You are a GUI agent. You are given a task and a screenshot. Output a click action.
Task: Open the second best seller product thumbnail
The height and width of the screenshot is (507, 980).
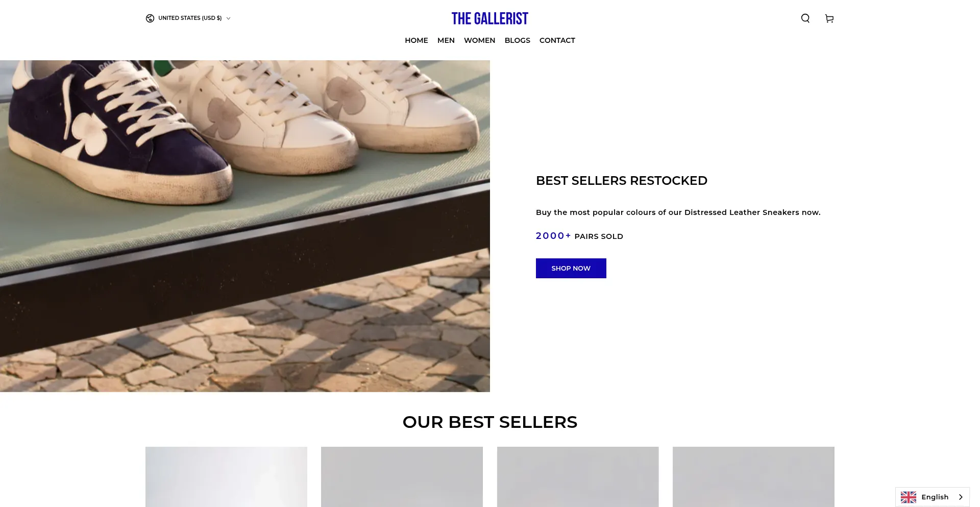pyautogui.click(x=402, y=477)
